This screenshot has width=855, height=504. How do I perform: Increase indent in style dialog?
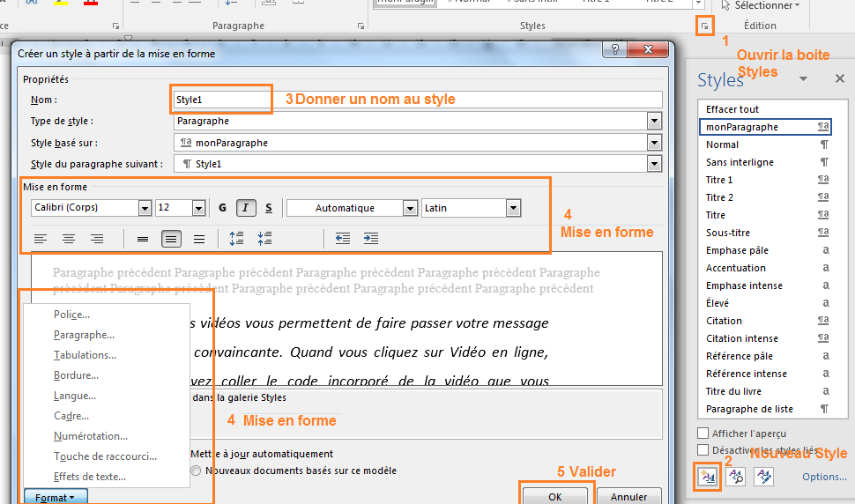[x=371, y=239]
